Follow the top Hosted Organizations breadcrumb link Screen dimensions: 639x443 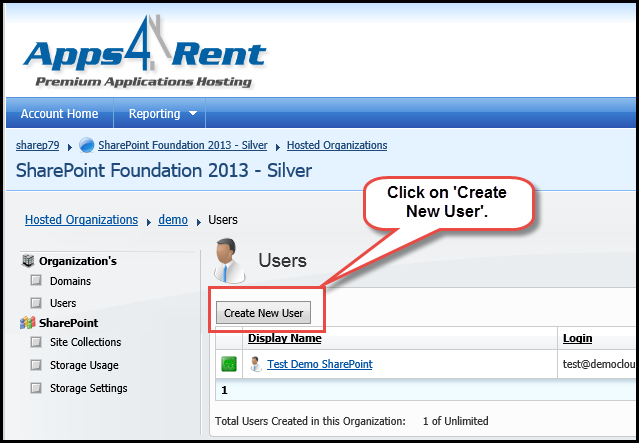(337, 145)
